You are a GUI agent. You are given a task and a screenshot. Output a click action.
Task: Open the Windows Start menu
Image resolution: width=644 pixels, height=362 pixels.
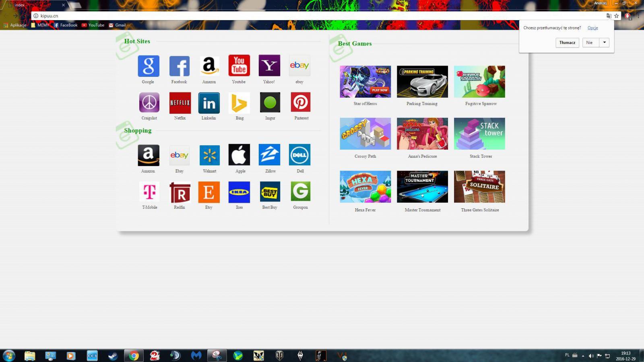(x=9, y=356)
